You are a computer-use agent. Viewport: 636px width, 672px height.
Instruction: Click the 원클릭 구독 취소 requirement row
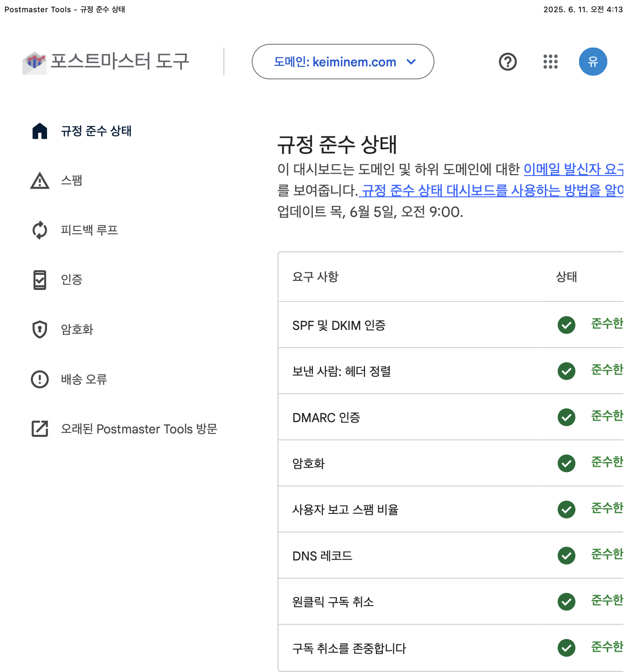click(x=333, y=602)
